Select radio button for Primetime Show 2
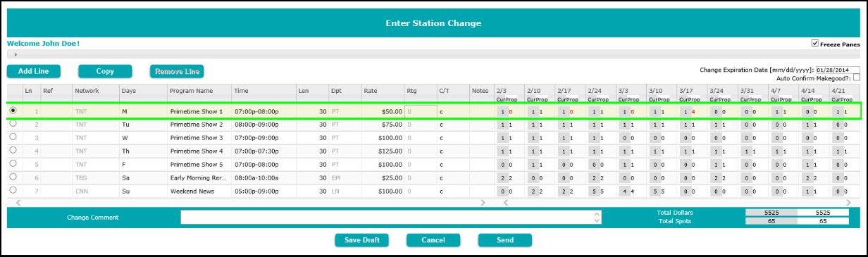Screen dimensions: 868x257 [13, 124]
